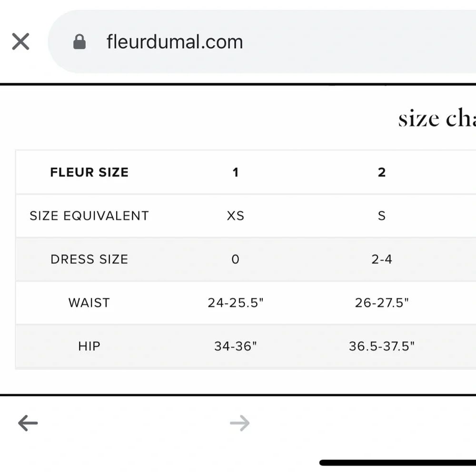Viewport: 476px width, 476px height.
Task: Tap the padlock security icon
Action: click(x=79, y=41)
